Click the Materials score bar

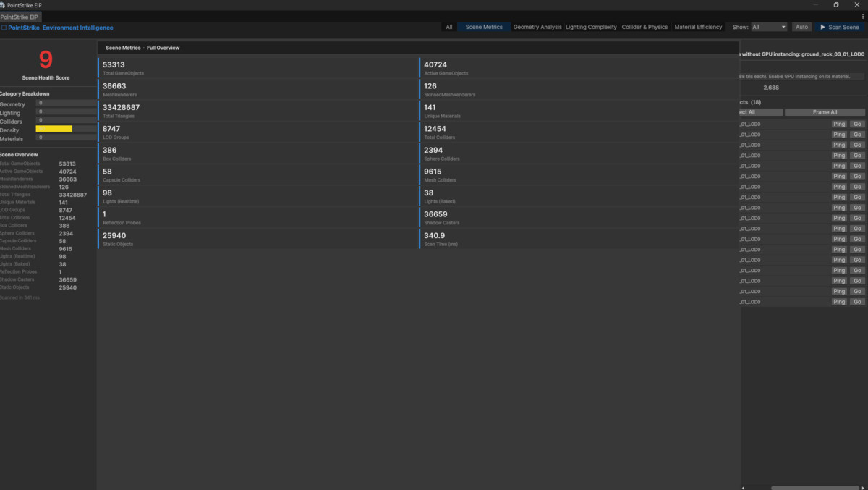click(67, 138)
